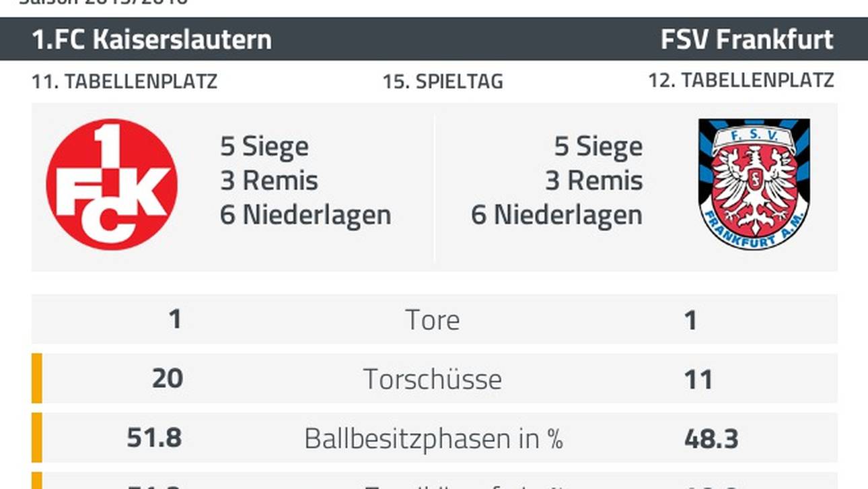Click the Torschüsse row label
The height and width of the screenshot is (489, 868).
coord(433,379)
